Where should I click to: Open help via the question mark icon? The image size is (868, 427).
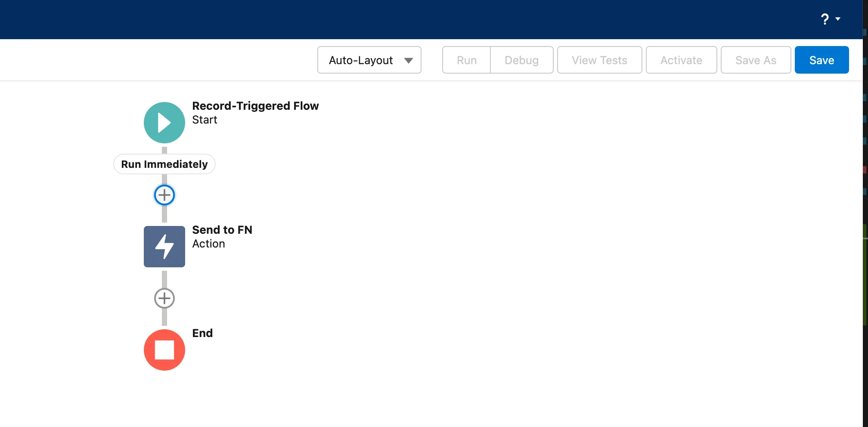pyautogui.click(x=825, y=19)
